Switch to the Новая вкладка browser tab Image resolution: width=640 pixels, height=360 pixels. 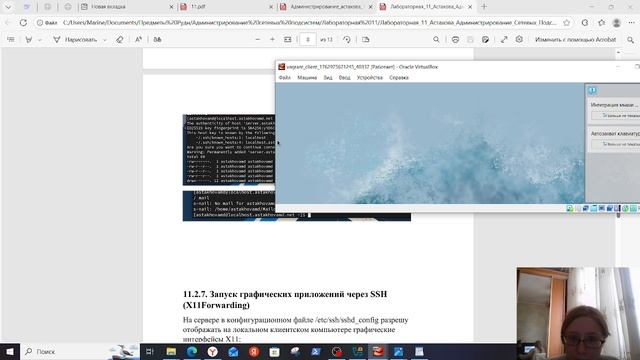(x=127, y=7)
